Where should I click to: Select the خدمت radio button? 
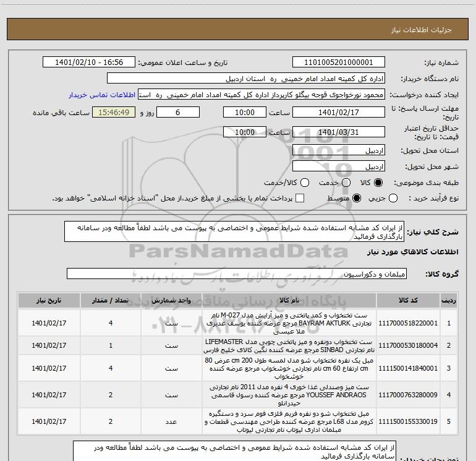click(x=346, y=183)
